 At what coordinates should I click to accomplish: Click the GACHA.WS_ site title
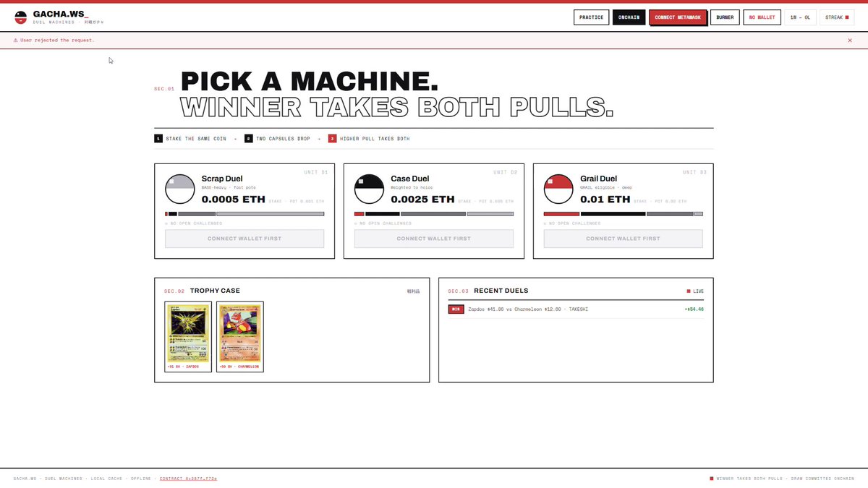click(x=61, y=14)
